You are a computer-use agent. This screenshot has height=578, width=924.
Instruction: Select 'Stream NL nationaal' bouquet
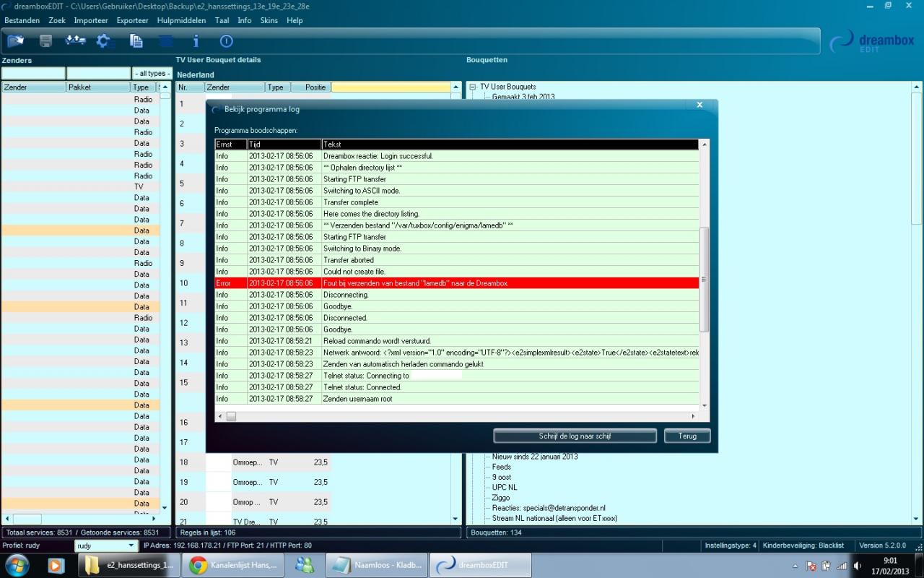tap(554, 518)
